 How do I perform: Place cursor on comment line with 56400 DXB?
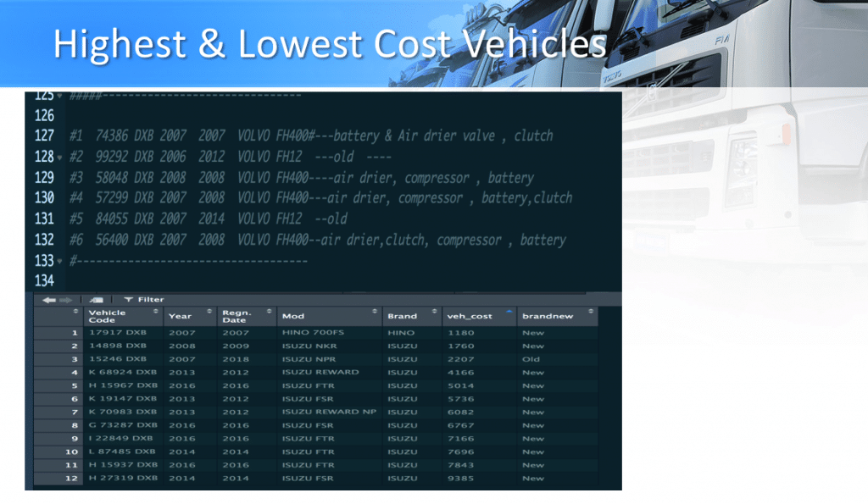(318, 240)
